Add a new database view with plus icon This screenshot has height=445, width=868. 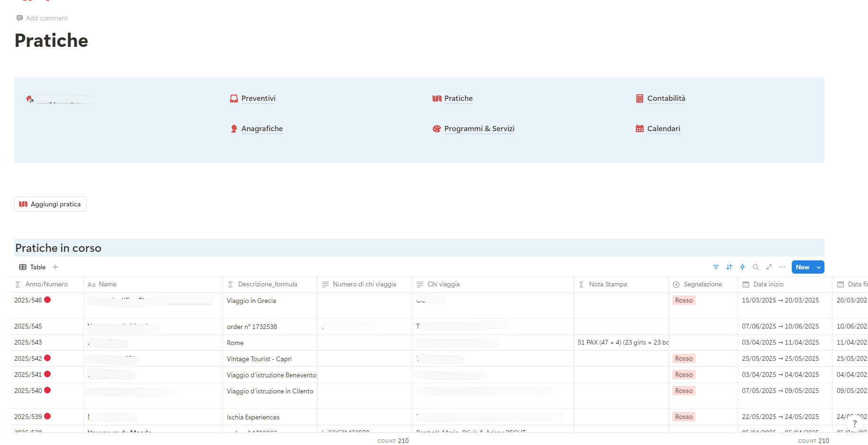[55, 267]
